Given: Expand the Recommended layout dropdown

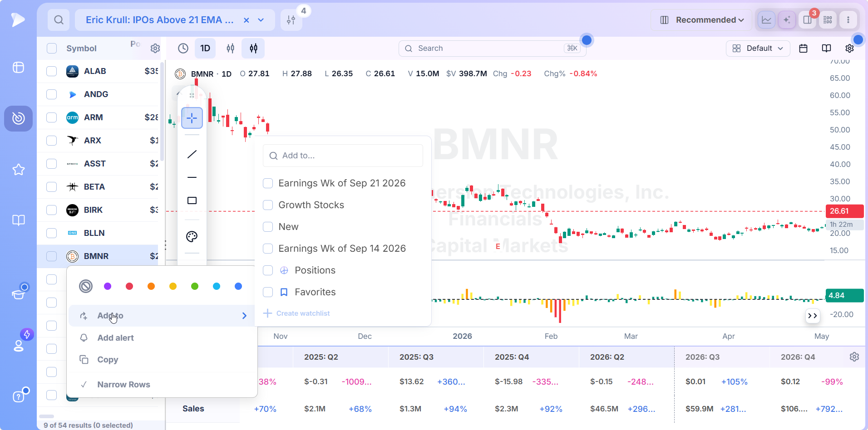Looking at the screenshot, I should (701, 20).
